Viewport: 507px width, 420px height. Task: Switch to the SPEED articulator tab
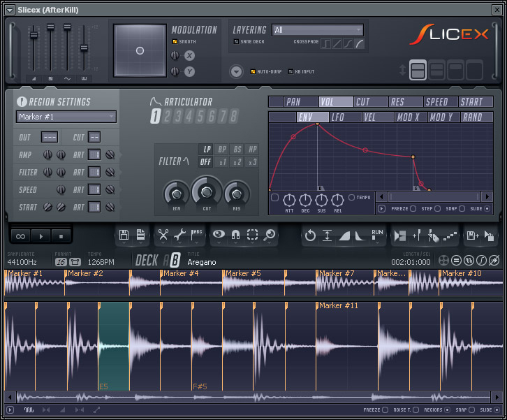(441, 102)
